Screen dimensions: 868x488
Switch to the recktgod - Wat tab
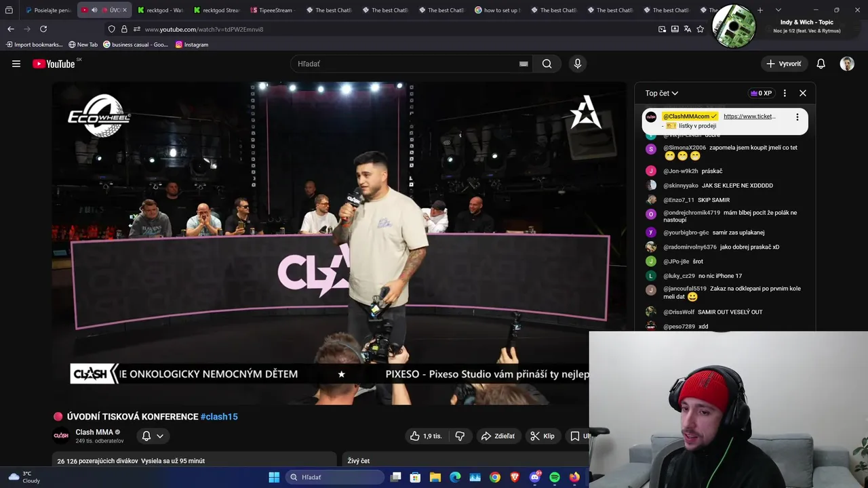(x=160, y=10)
